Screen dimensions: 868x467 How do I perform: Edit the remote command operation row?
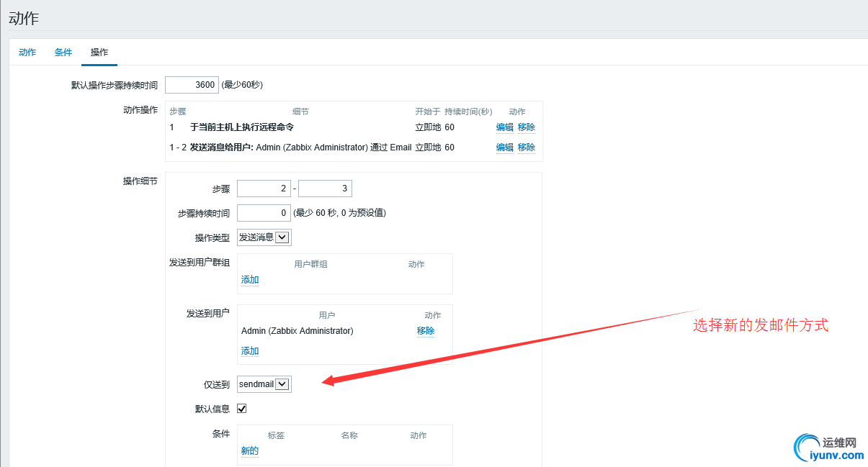tap(504, 127)
